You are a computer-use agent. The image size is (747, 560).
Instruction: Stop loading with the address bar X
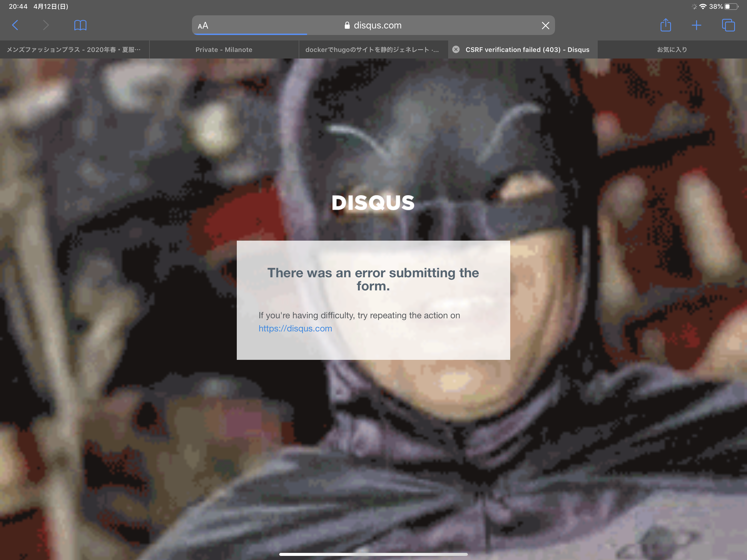click(x=545, y=26)
